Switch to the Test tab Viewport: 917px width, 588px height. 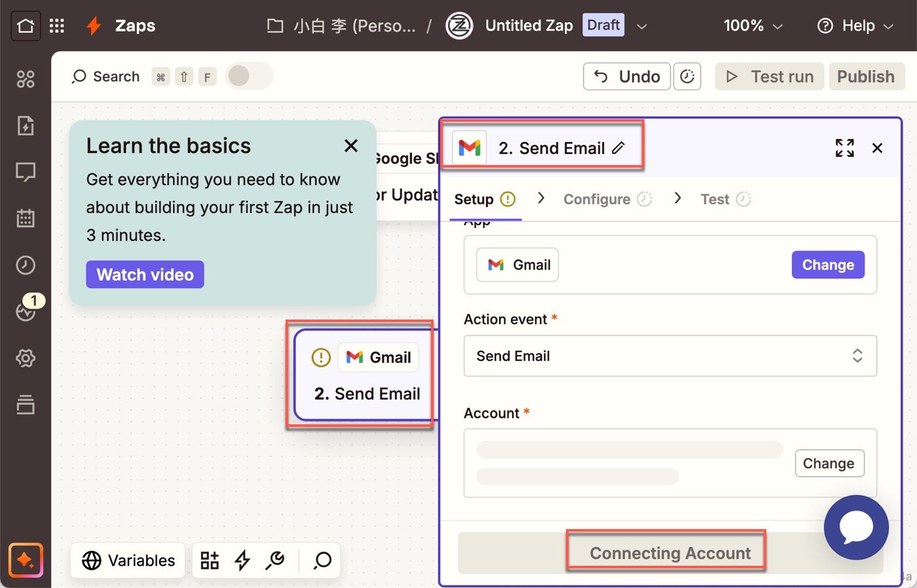725,199
